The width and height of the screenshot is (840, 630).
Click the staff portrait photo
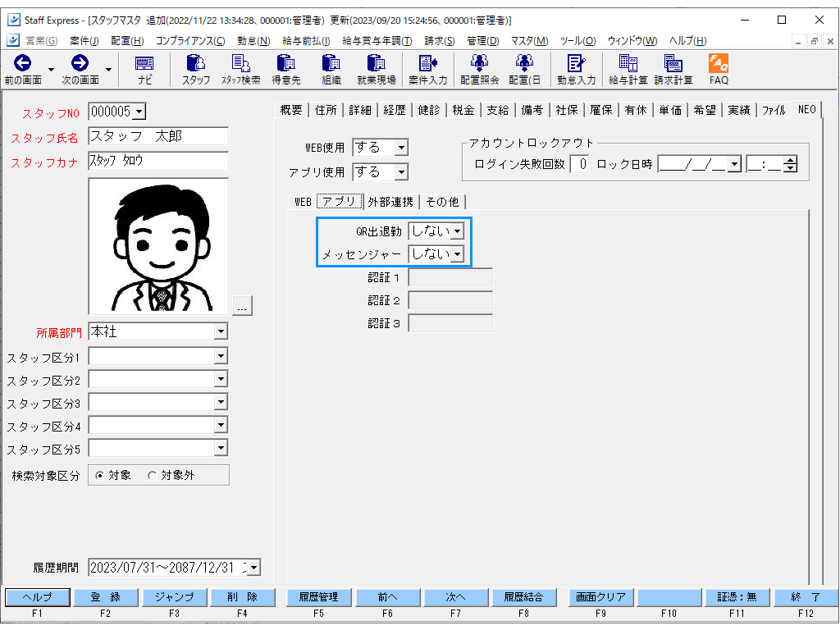[x=158, y=246]
